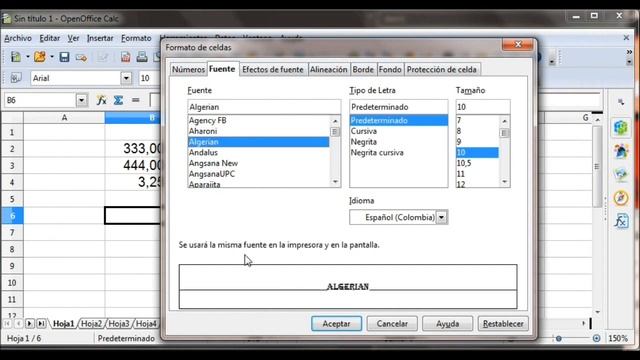Open the Function Wizard fx icon
The width and height of the screenshot is (640, 360).
pos(101,100)
